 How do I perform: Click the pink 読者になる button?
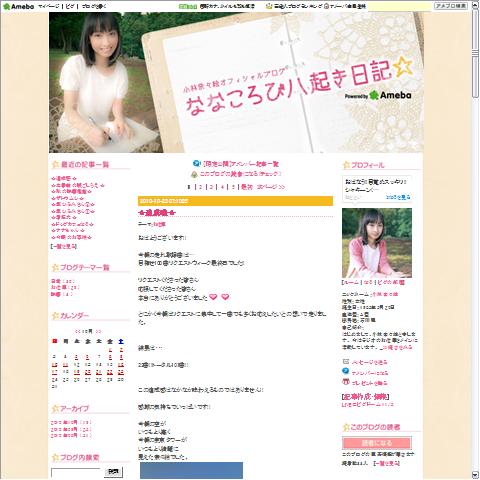tap(377, 443)
